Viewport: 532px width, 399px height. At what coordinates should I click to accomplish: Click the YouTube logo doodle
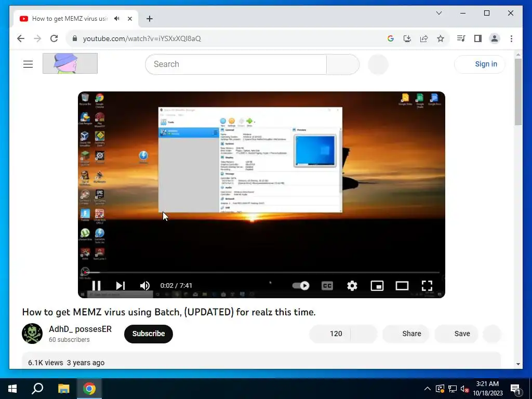[70, 63]
